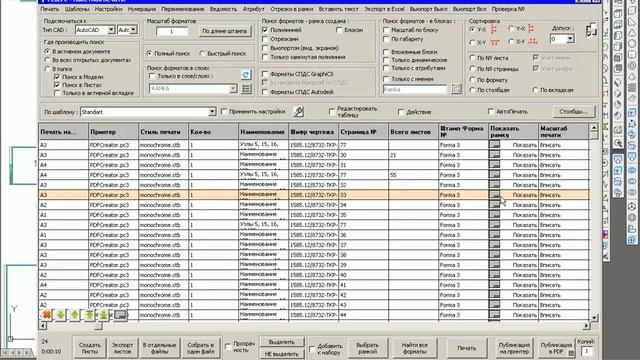Click the Копий count input field
Viewport: 640px width, 360px height.
point(587,351)
